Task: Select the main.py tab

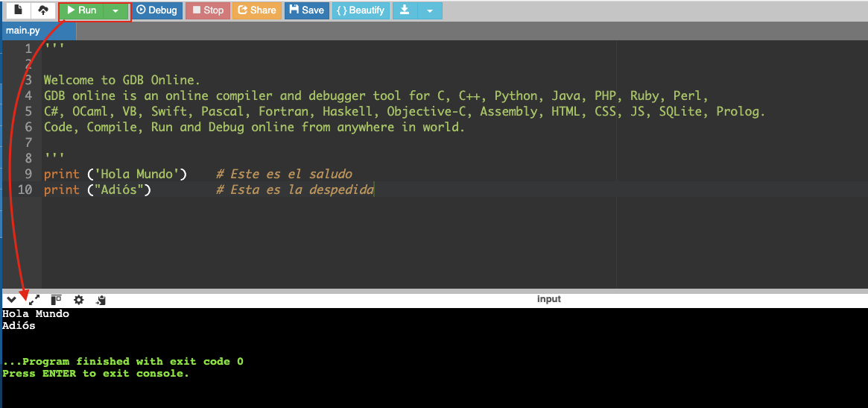Action: (22, 31)
